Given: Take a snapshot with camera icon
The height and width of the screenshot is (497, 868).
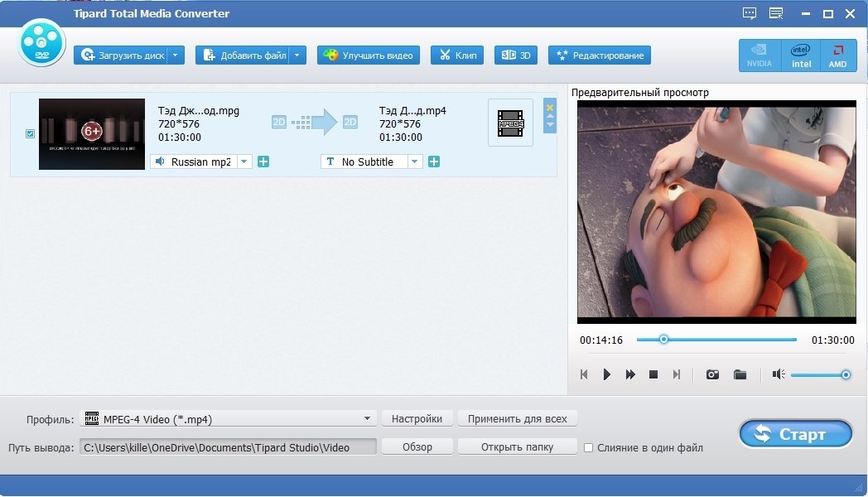Looking at the screenshot, I should 712,374.
